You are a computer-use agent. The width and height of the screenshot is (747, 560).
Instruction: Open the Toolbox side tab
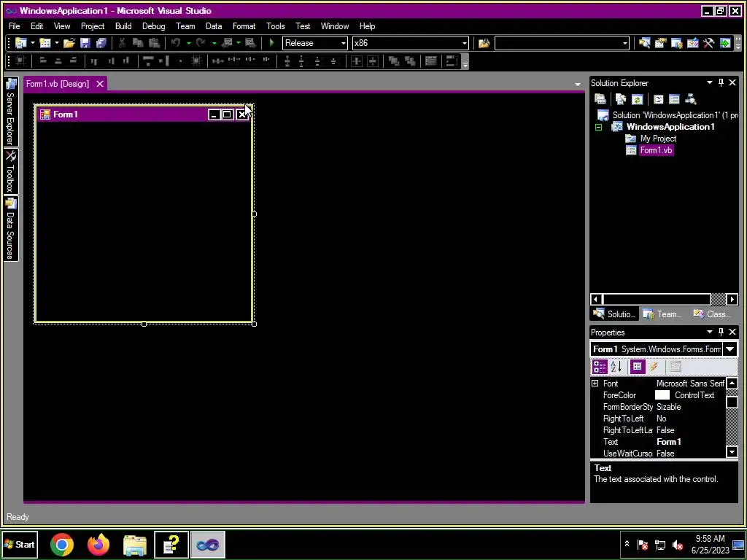point(10,171)
